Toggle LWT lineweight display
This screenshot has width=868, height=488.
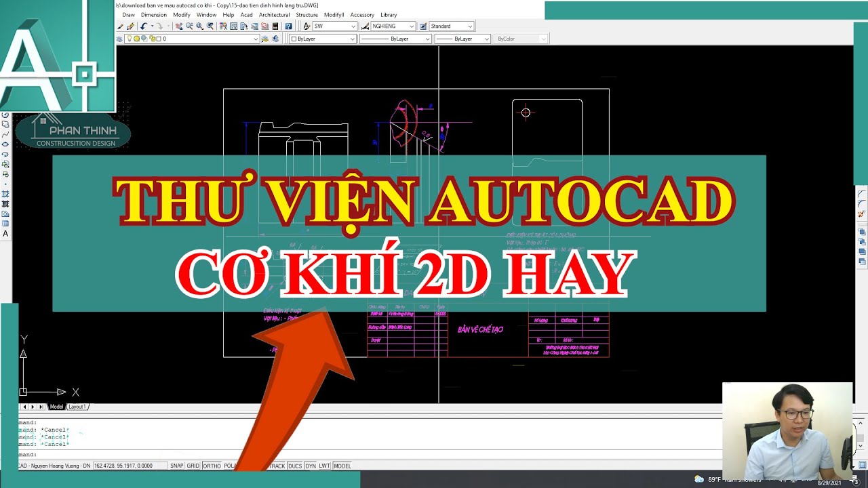(x=325, y=466)
